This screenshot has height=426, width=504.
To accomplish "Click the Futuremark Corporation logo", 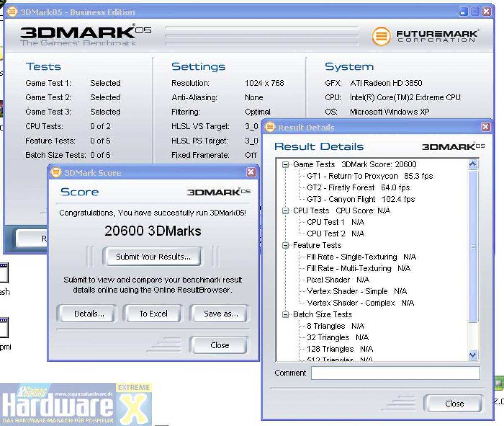I will pos(425,36).
